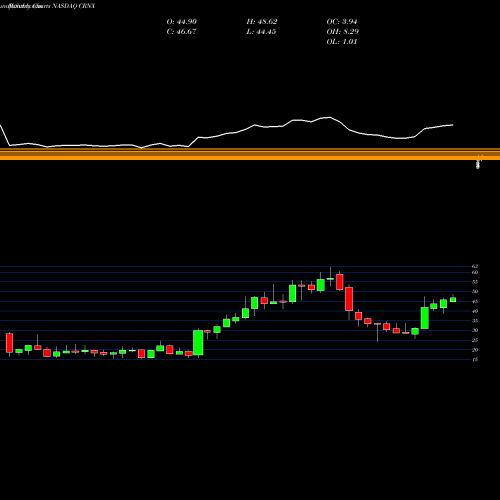Select the open value O: 44.90
The width and height of the screenshot is (500, 500).
tap(182, 22)
